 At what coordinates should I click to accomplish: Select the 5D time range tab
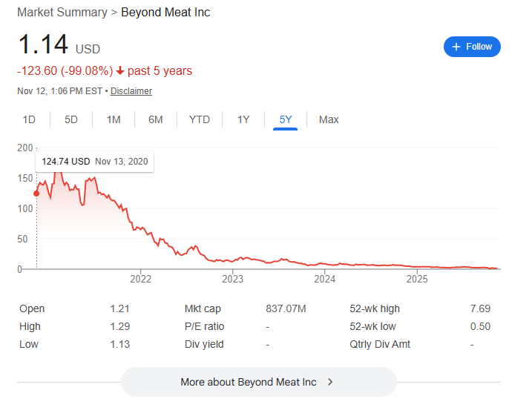click(x=71, y=119)
